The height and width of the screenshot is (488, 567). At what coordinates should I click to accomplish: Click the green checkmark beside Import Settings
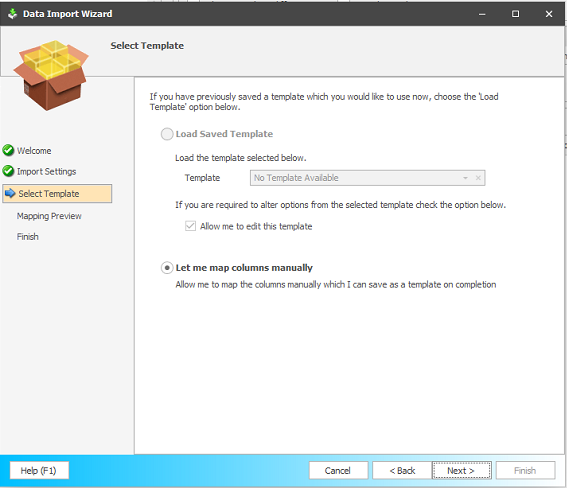click(8, 171)
